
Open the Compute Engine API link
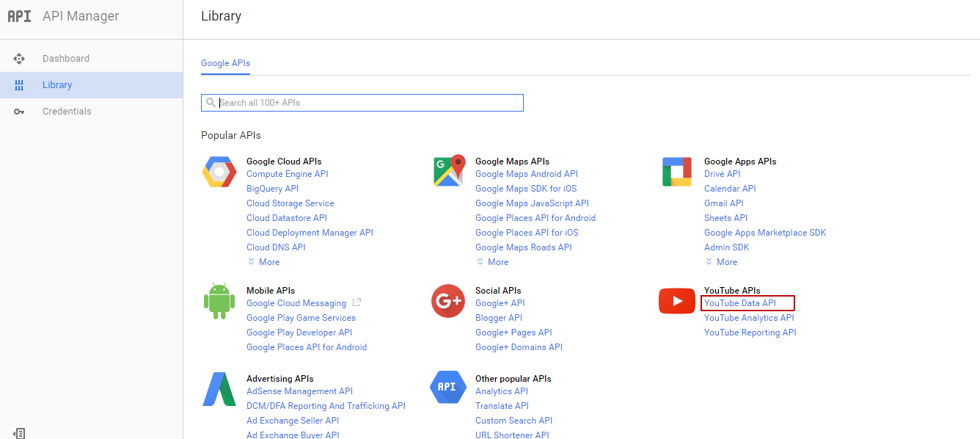pyautogui.click(x=288, y=174)
